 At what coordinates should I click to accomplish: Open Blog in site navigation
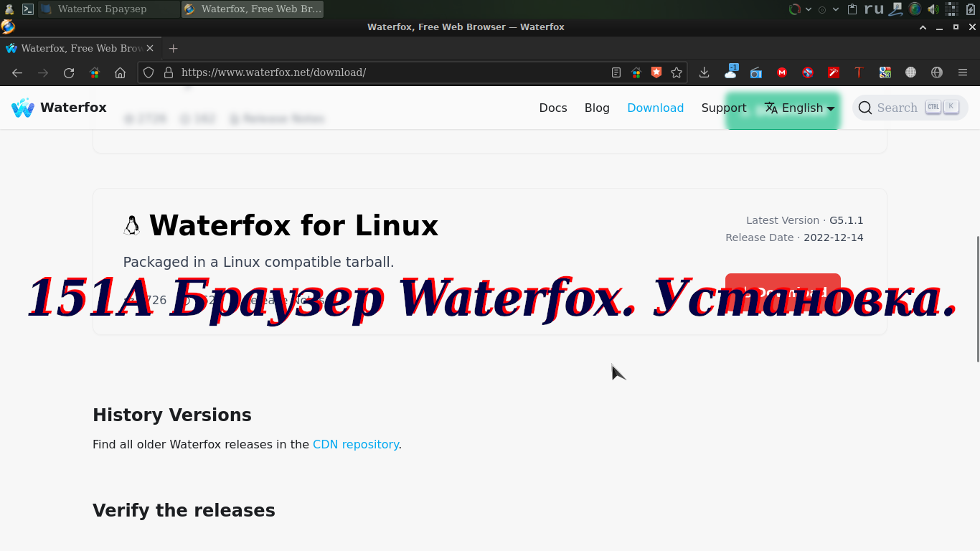click(x=597, y=108)
